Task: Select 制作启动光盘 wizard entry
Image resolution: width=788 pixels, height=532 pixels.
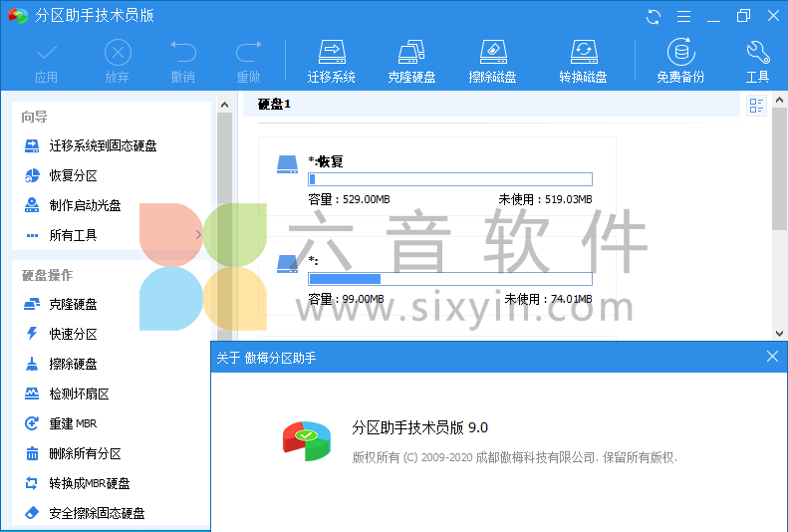Action: (85, 205)
